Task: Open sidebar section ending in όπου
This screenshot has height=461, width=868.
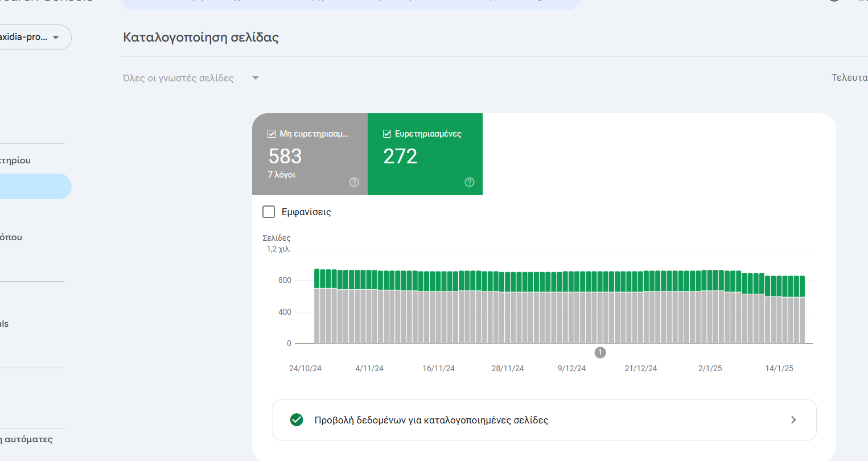Action: tap(11, 237)
